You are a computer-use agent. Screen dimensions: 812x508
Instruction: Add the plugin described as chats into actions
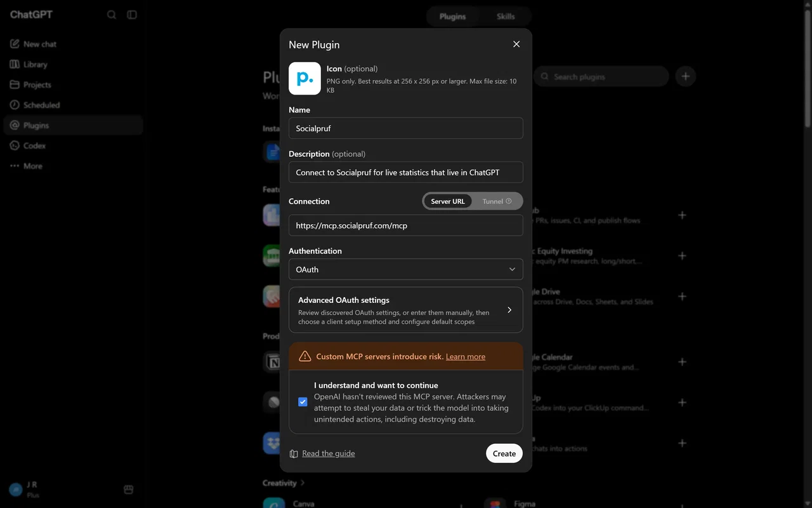682,443
